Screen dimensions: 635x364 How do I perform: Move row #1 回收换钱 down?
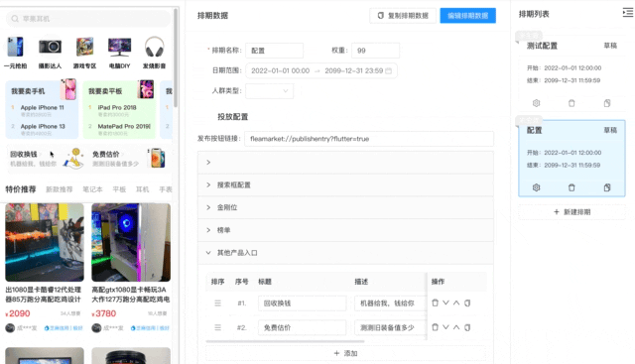coord(445,303)
